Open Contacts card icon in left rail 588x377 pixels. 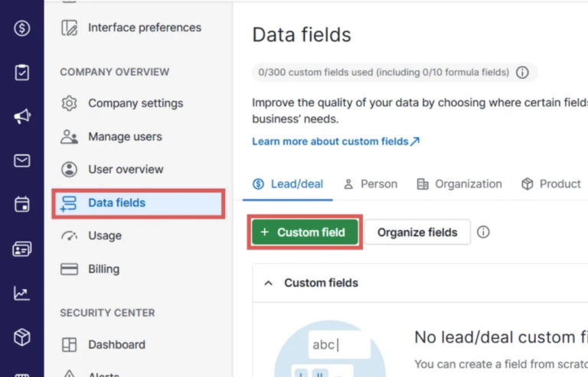(x=21, y=249)
